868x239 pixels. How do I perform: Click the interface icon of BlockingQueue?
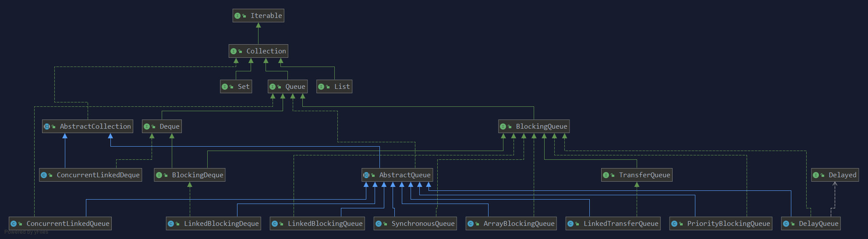(x=503, y=127)
